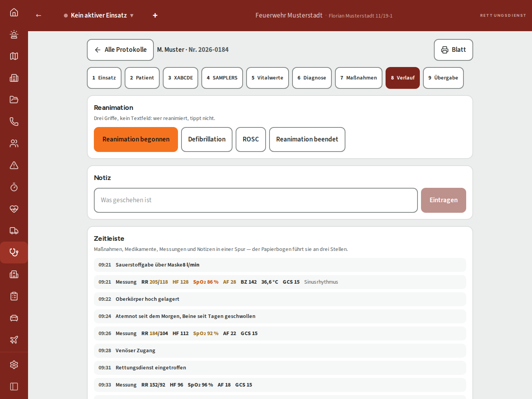Switch to the Übergabe tab
Viewport: 532px width, 399px height.
[443, 78]
